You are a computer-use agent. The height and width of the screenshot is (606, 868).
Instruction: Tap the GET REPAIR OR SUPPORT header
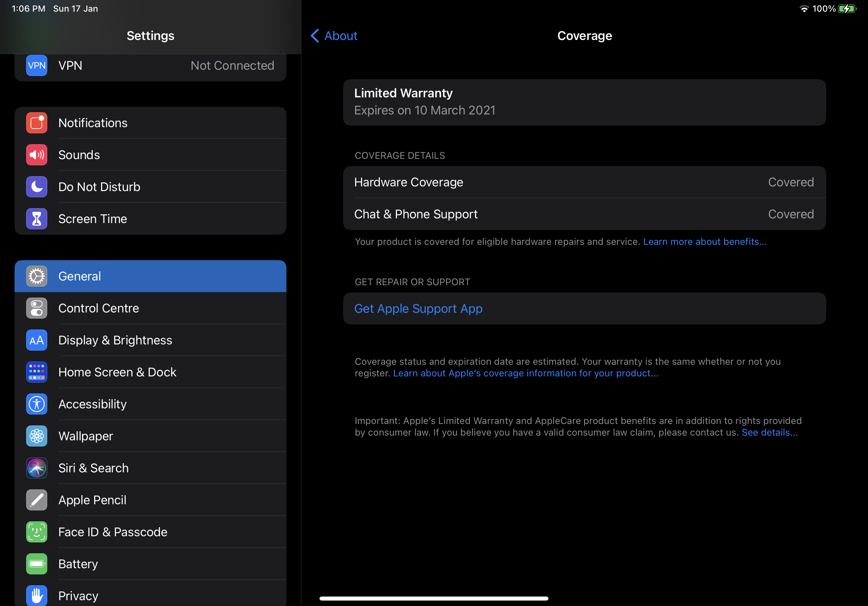click(x=413, y=282)
